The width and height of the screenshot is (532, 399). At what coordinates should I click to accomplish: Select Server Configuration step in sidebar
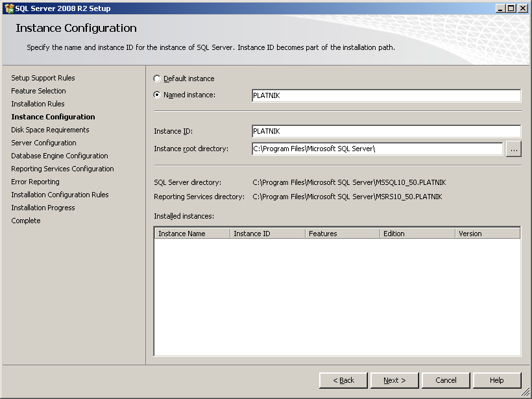pos(43,143)
